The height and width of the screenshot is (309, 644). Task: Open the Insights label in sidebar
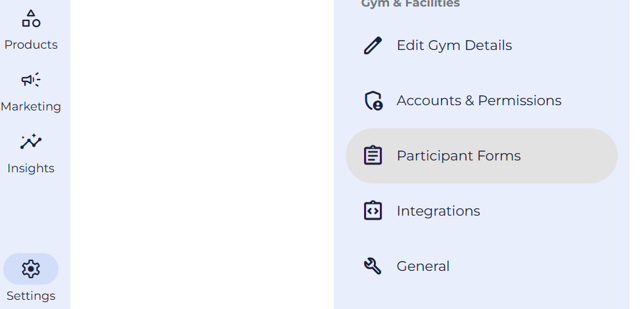click(31, 168)
